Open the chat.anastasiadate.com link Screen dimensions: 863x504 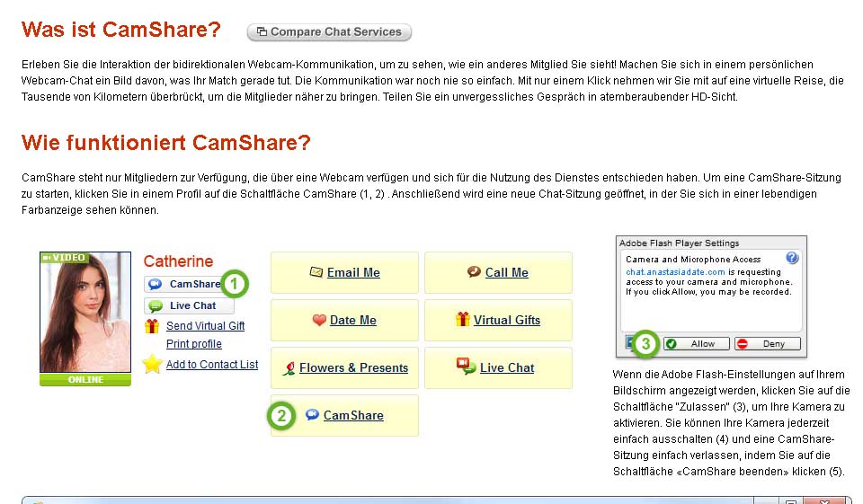[x=663, y=271]
